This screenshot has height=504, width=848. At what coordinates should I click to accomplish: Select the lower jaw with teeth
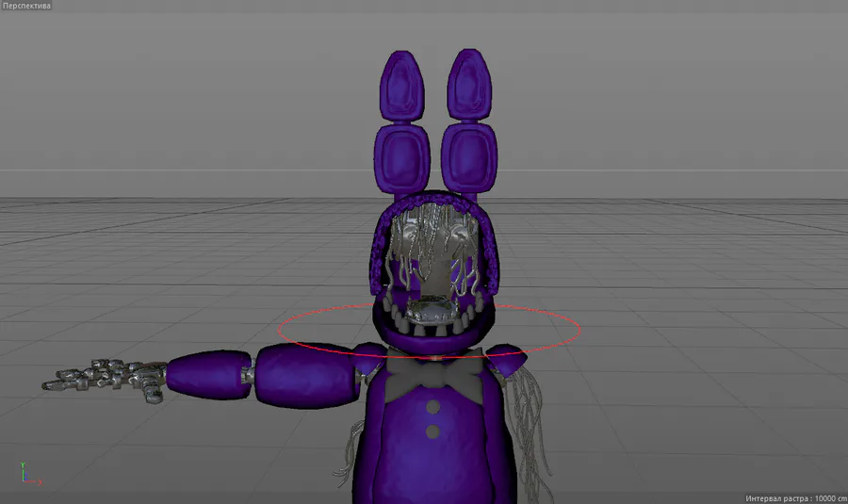click(433, 324)
